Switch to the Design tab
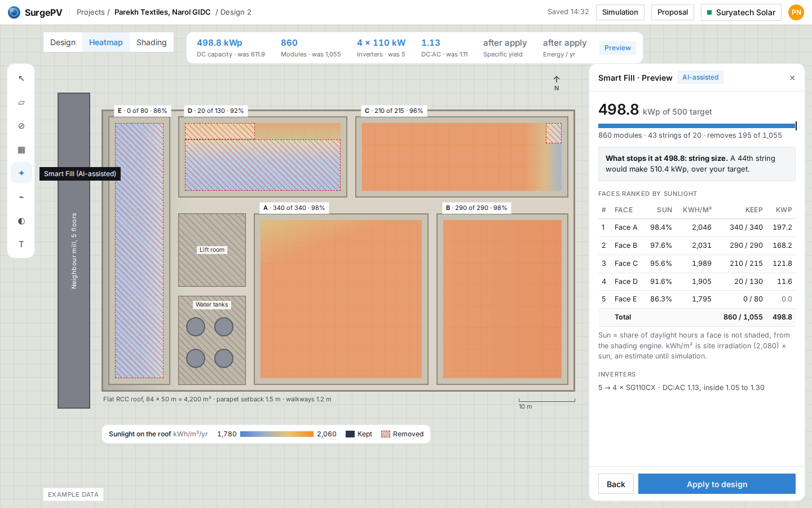812x508 pixels. (x=63, y=42)
